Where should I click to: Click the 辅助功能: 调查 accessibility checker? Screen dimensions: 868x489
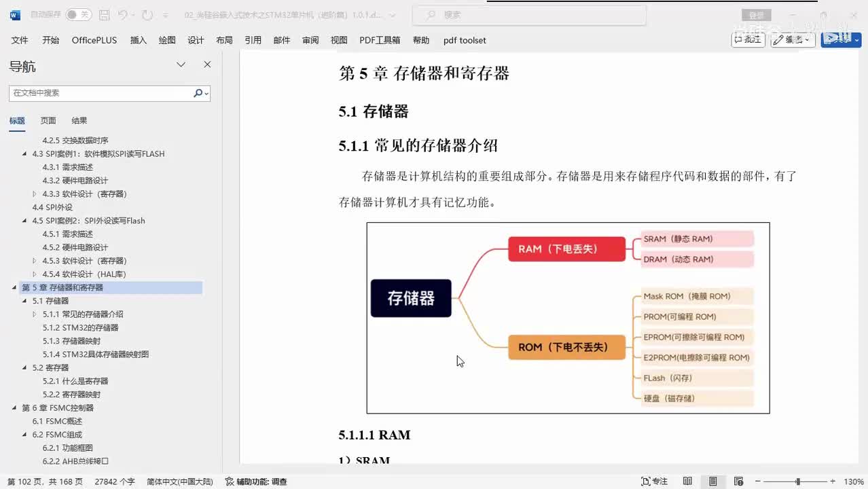point(256,482)
